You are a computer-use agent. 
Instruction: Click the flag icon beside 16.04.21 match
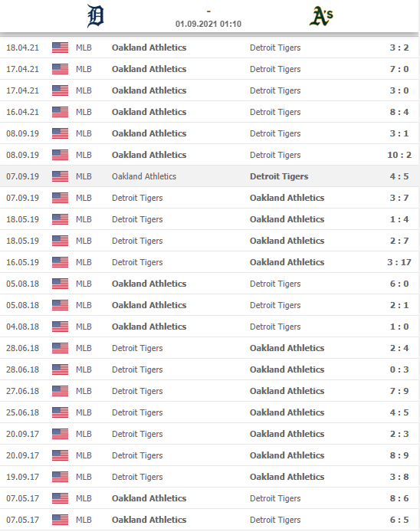(x=60, y=112)
